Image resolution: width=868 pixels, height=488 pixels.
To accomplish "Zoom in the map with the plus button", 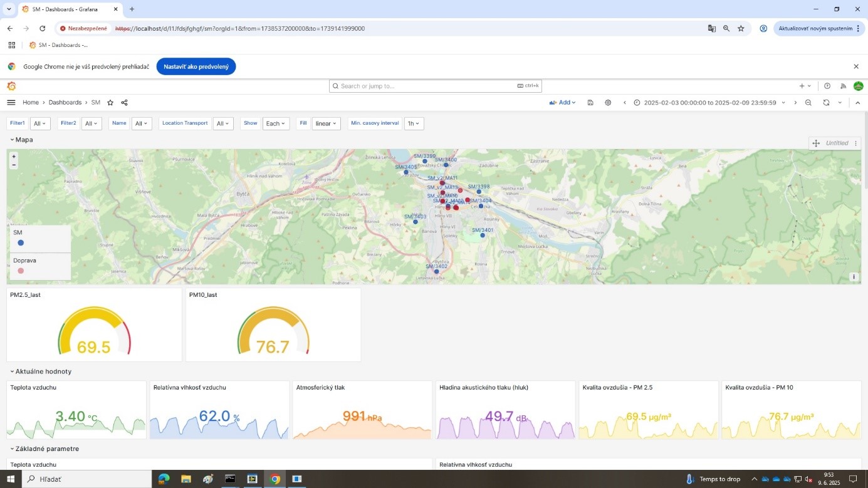I will pyautogui.click(x=14, y=157).
